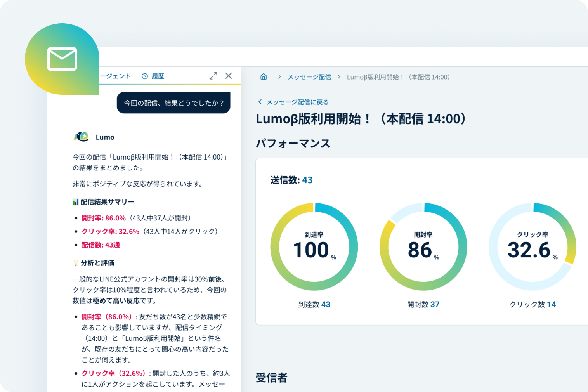The width and height of the screenshot is (588, 392).
Task: Click the home icon in the breadcrumb
Action: pos(264,77)
